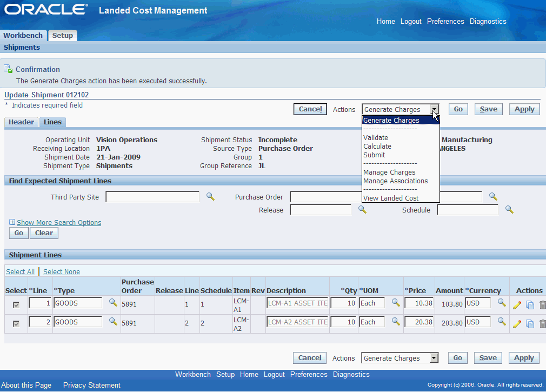This screenshot has width=546, height=392.
Task: Click the Select All link
Action: pos(20,271)
